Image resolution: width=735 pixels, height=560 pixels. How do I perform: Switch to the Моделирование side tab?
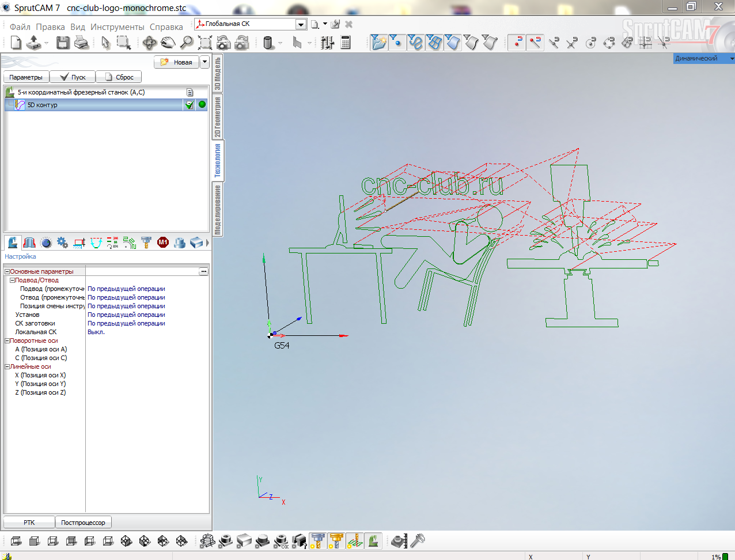(218, 209)
